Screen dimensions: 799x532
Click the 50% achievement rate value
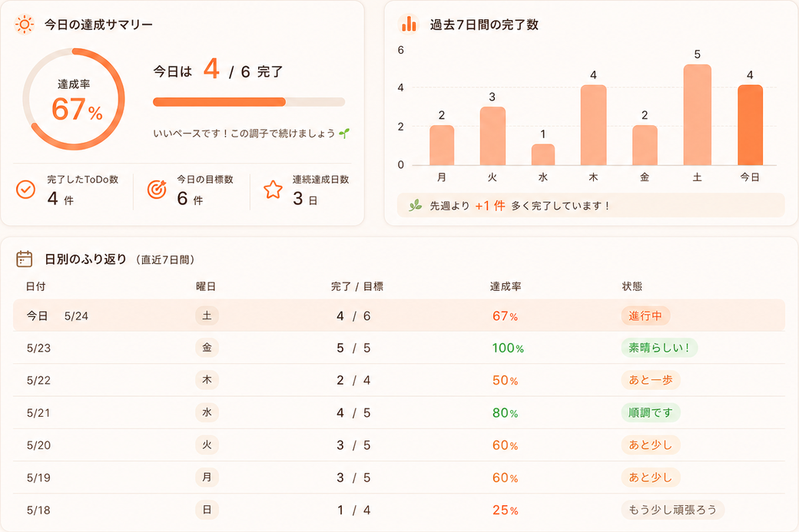pyautogui.click(x=505, y=380)
